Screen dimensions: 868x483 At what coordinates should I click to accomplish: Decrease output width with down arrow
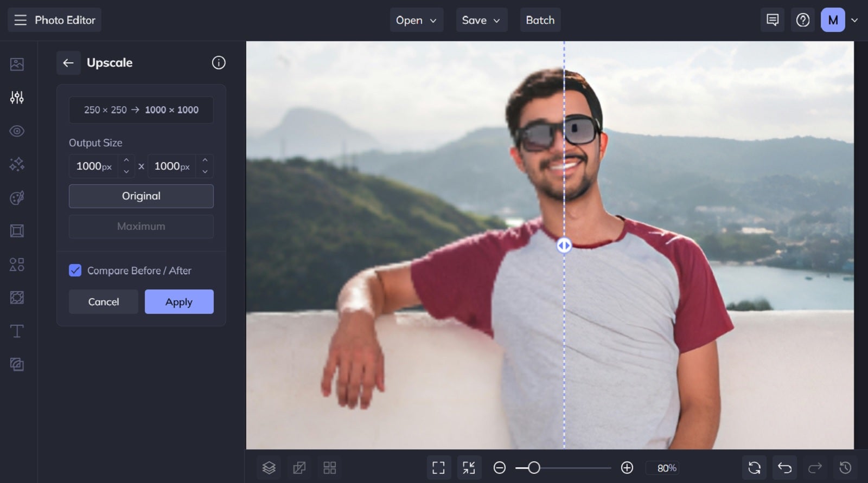[x=126, y=172]
